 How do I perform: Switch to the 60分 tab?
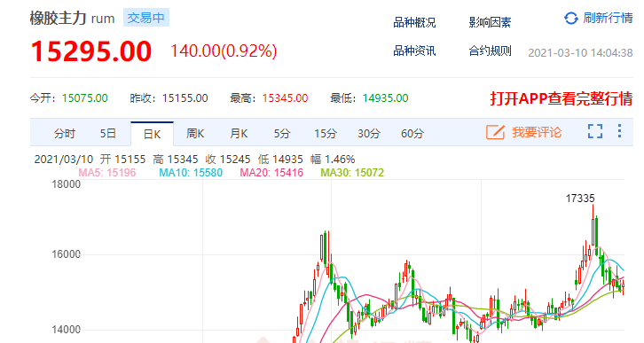tap(412, 134)
